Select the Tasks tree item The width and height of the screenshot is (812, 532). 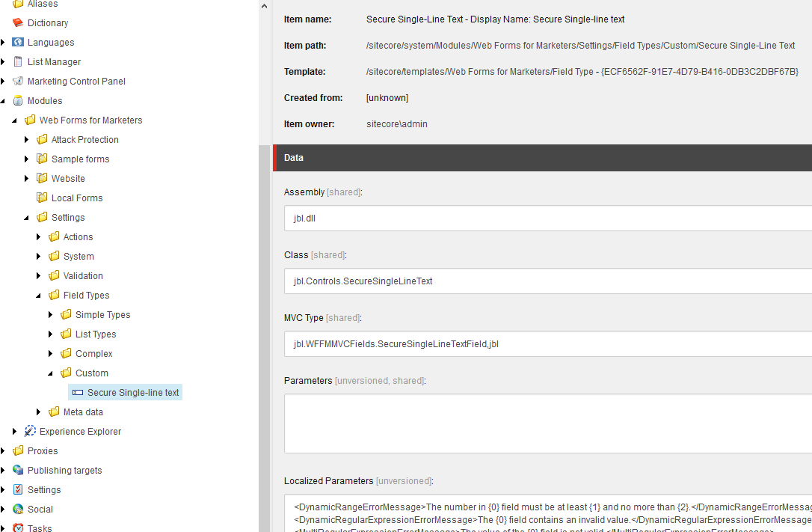tap(40, 528)
